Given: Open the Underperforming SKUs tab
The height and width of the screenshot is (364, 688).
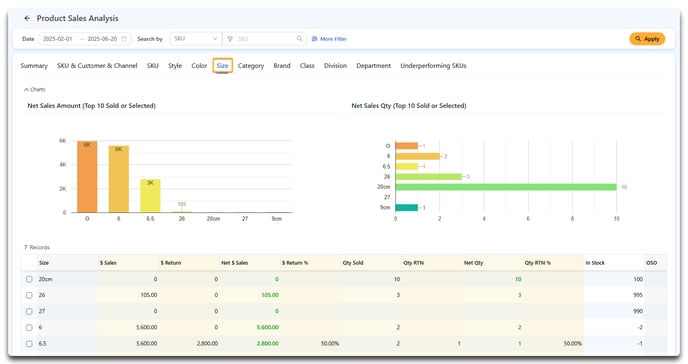Looking at the screenshot, I should 433,66.
